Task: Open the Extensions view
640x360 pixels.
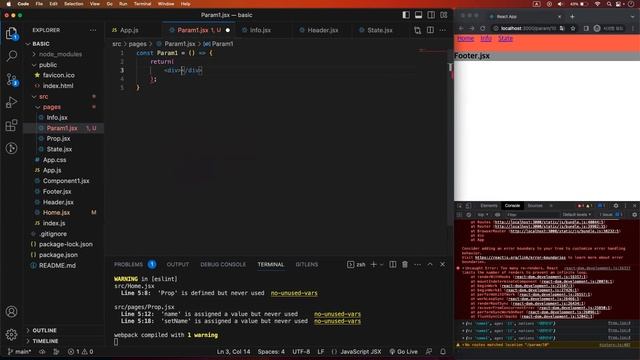Action: tap(11, 125)
